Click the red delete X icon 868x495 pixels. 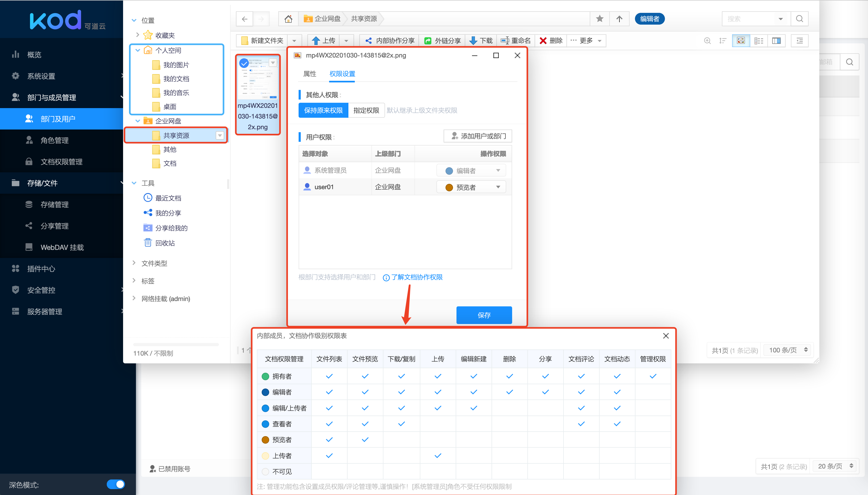pos(543,41)
